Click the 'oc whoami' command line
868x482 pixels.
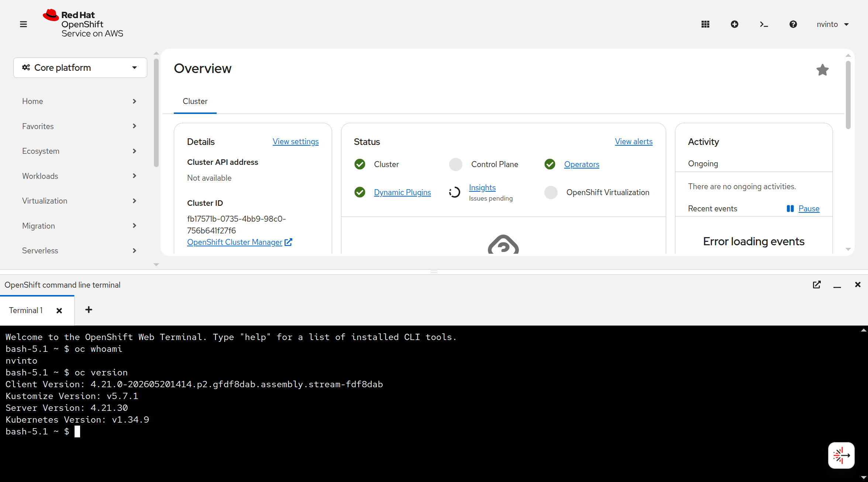pos(64,349)
